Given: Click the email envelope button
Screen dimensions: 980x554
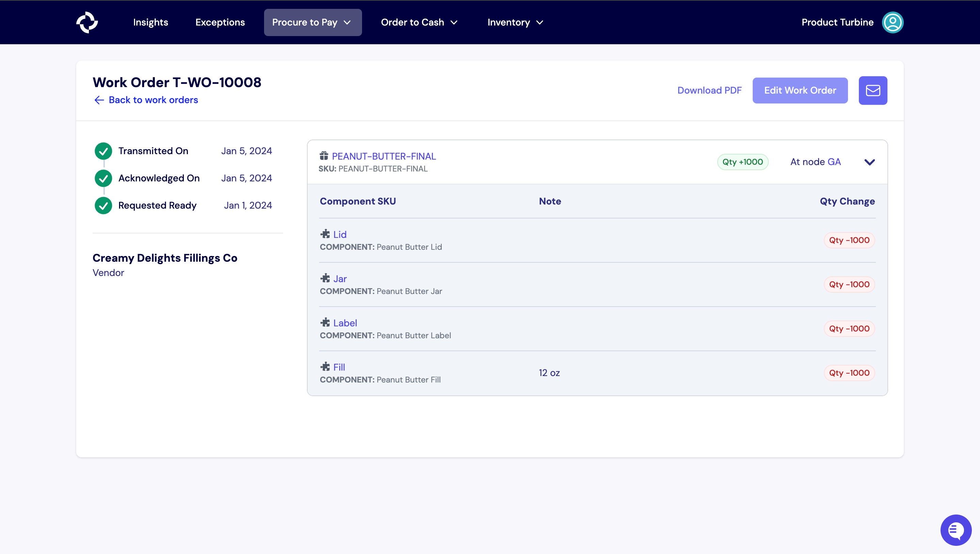Looking at the screenshot, I should coord(873,90).
